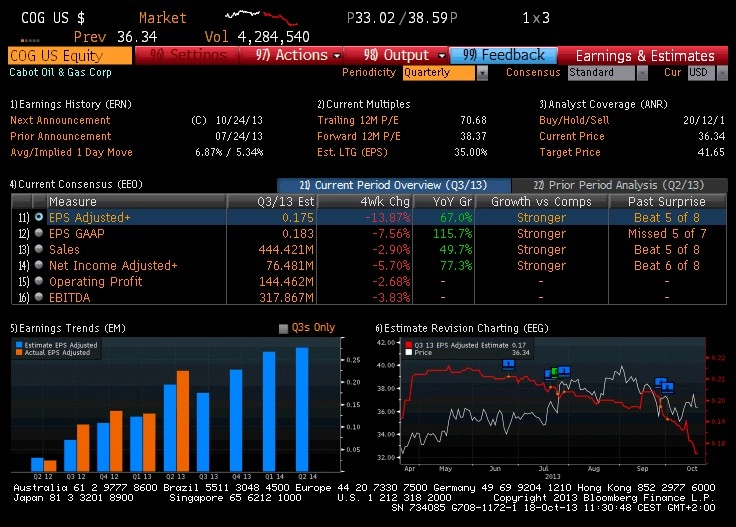Click the Sales estimate value 444.421M
Screen dimensions: 736x527
pos(286,250)
